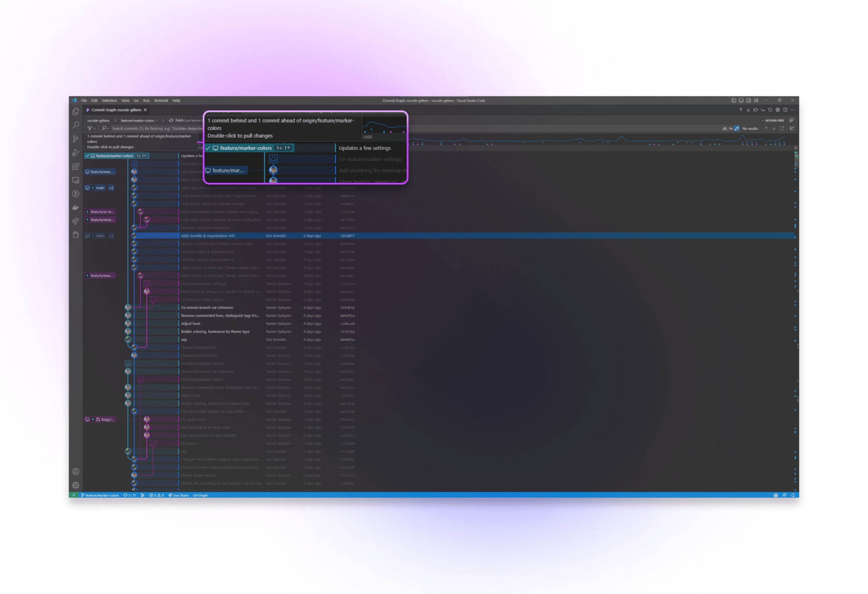The width and height of the screenshot is (868, 594).
Task: Click errors and warnings count in status bar
Action: click(x=156, y=495)
